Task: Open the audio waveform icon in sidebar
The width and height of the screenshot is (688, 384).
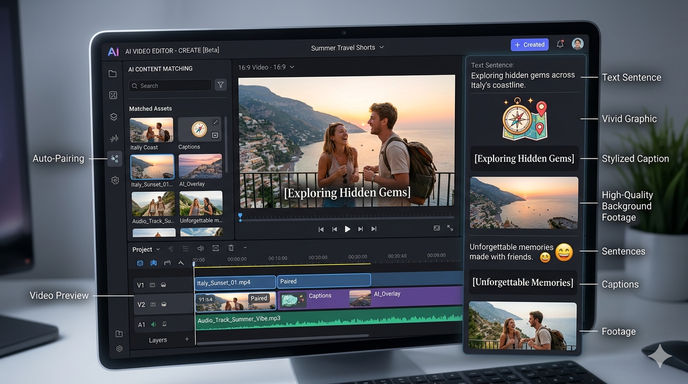Action: (x=114, y=139)
